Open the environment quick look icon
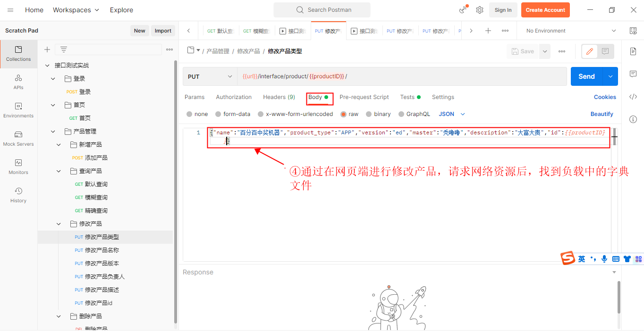Viewport: 644px width, 331px height. pos(633,31)
